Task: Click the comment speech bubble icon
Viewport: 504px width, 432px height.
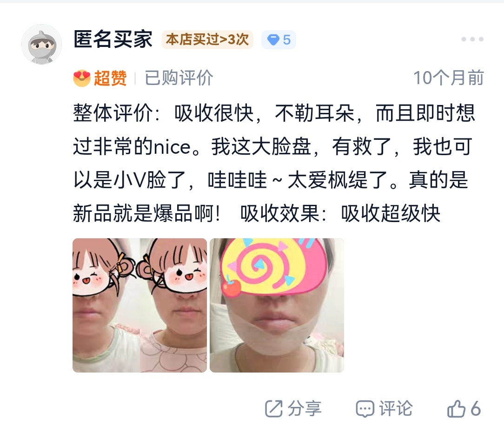Action: click(365, 409)
